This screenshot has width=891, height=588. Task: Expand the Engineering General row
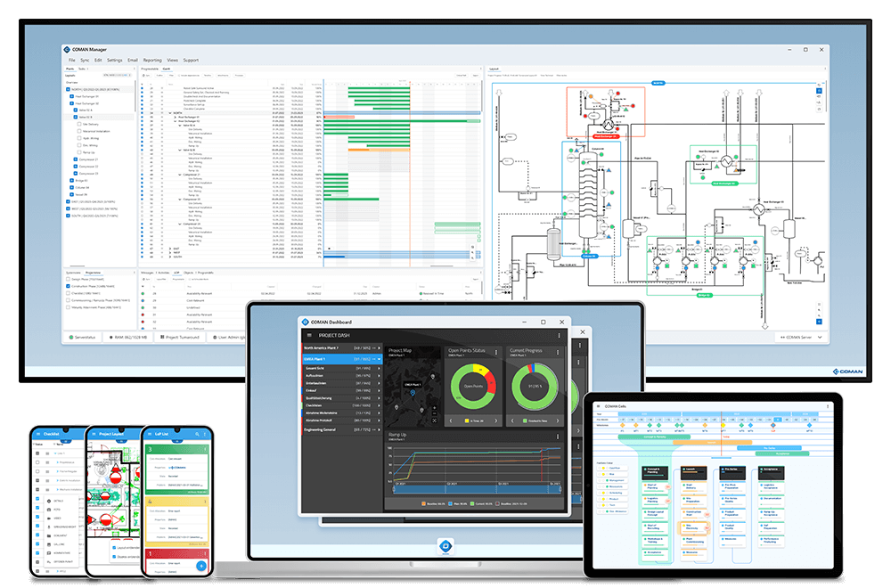[377, 429]
